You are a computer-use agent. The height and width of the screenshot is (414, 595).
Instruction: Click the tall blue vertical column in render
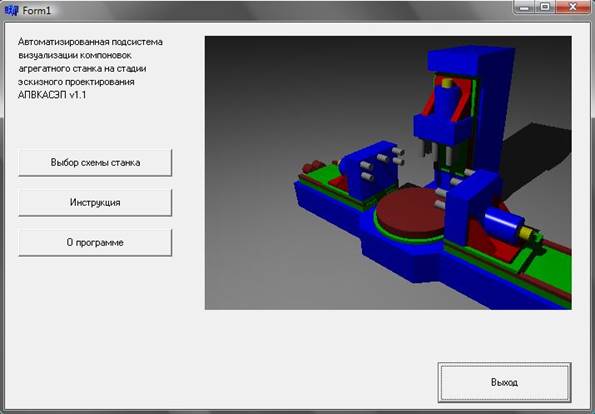pyautogui.click(x=490, y=110)
